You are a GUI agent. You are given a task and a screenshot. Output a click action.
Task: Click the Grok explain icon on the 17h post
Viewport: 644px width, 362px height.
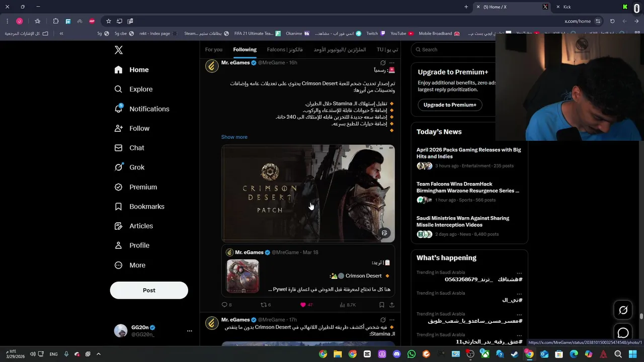[x=383, y=320]
